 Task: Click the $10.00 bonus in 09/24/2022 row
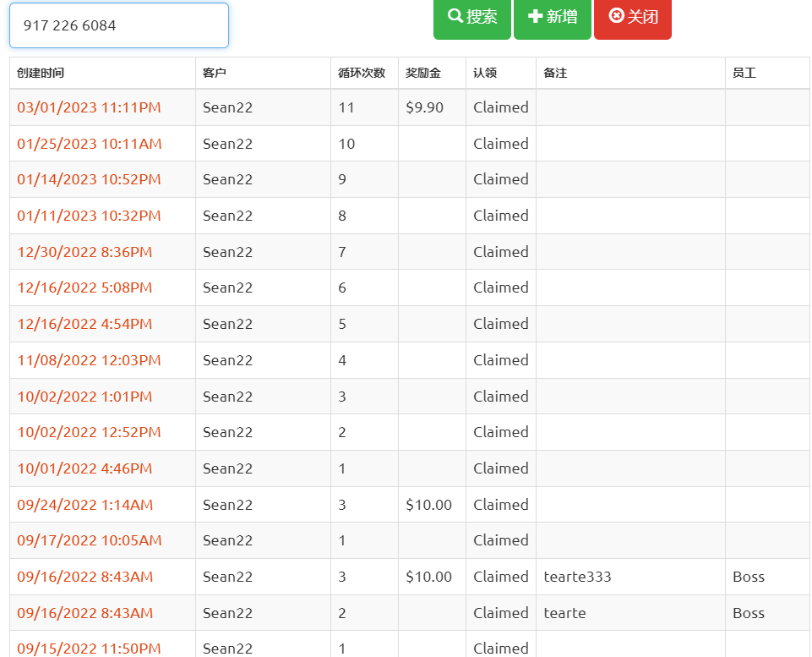tap(428, 505)
